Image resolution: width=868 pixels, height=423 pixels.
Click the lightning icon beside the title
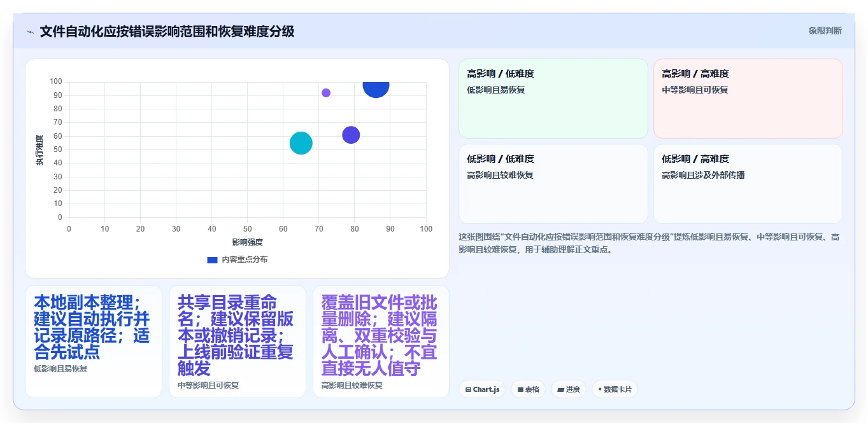[x=30, y=31]
